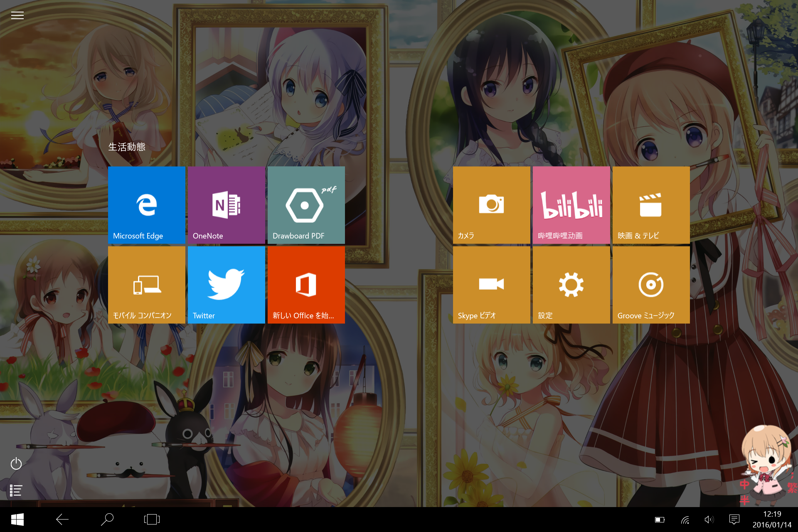Open the 新しい Office を始... tile

tap(306, 285)
